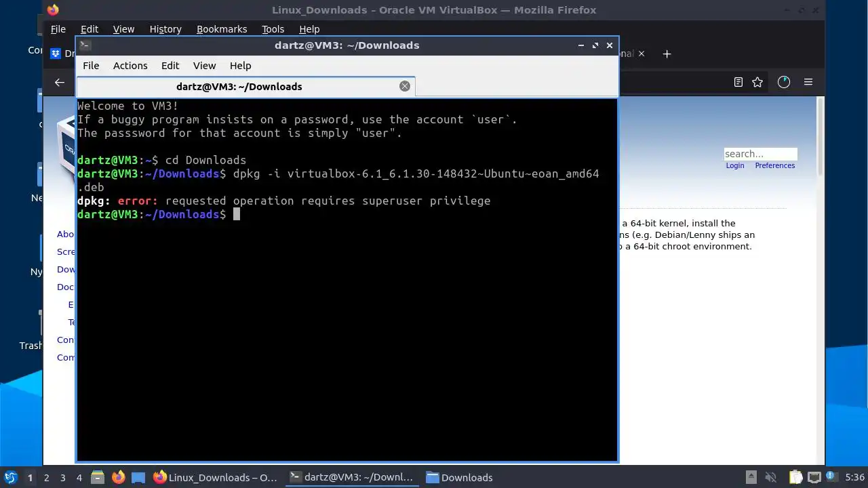Open the Downloads folder taskbar entry
868x488 pixels.
(x=459, y=477)
